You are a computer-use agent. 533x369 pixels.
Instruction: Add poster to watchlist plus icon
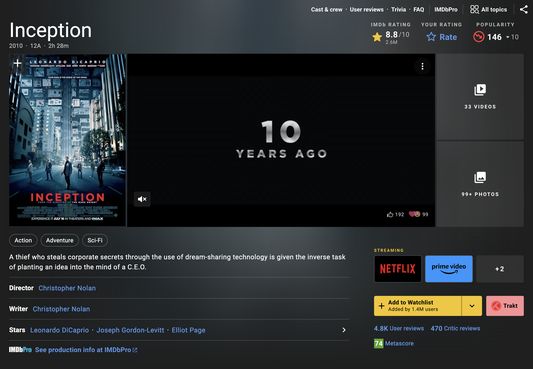point(17,63)
